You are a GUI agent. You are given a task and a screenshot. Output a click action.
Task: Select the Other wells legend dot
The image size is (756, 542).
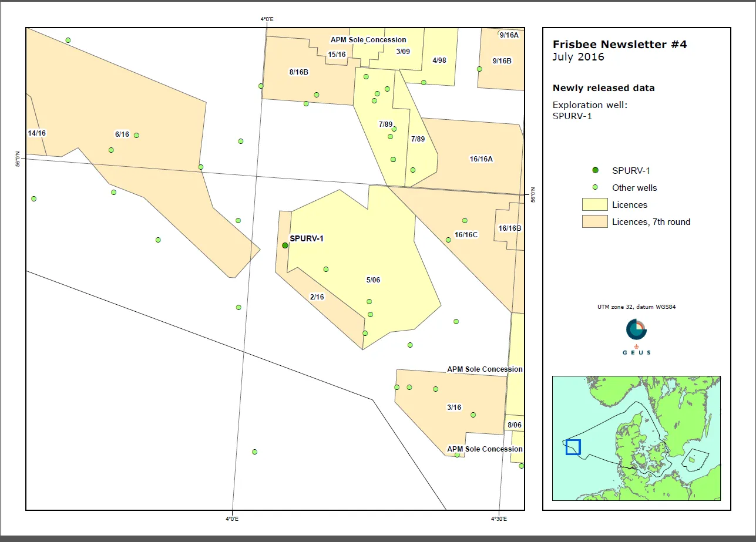595,187
